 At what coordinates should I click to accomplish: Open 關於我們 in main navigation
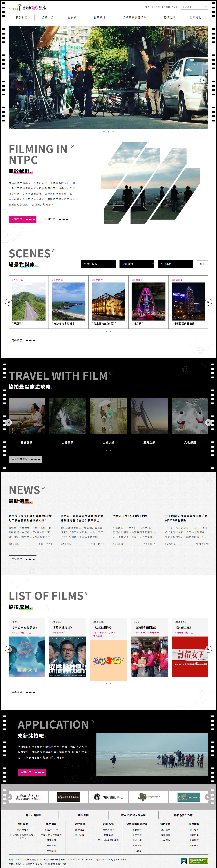point(22,17)
